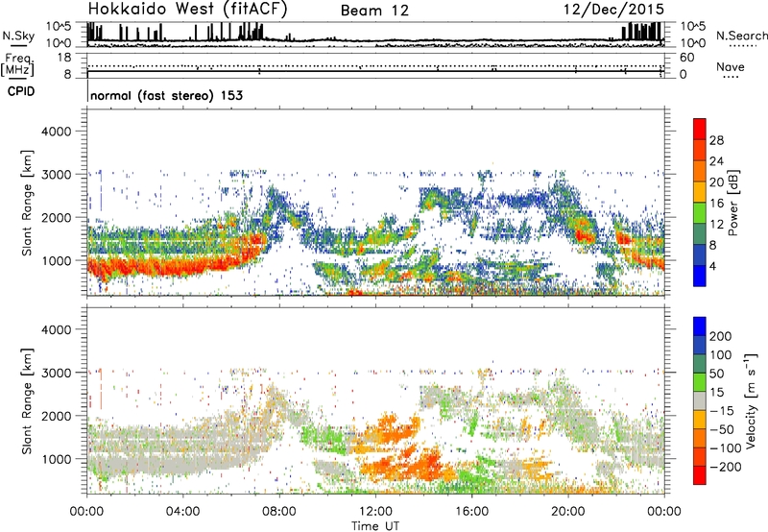Pick the gray segment of the Velocity colorbar
This screenshot has height=532, width=768.
(700, 400)
